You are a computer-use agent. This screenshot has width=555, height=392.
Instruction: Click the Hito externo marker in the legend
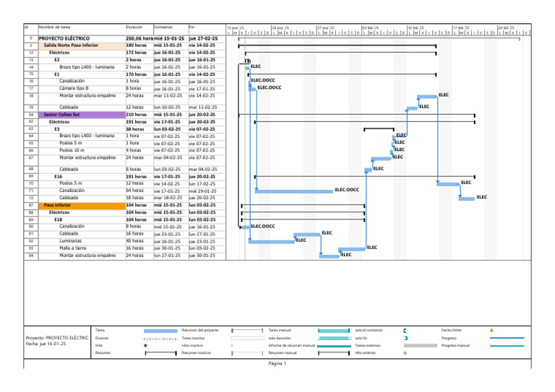point(405,353)
